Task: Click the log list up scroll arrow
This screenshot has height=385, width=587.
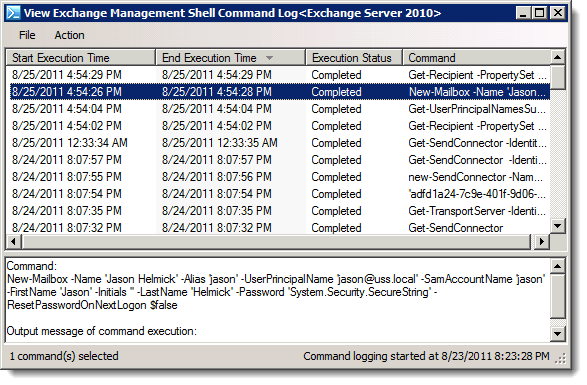Action: 557,57
